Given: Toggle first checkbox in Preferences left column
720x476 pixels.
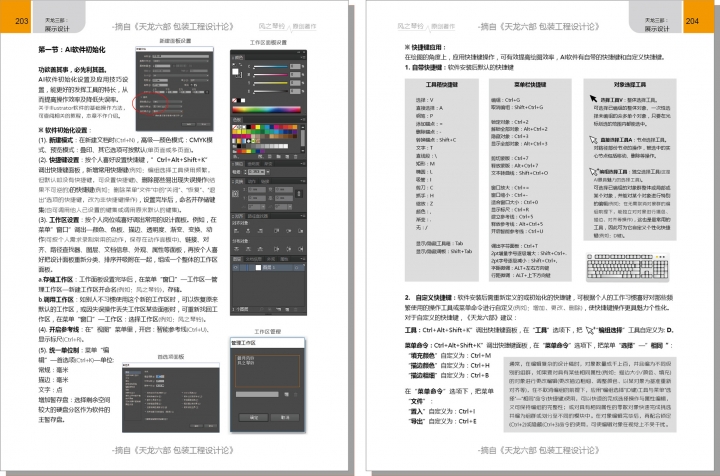Looking at the screenshot, I should (x=146, y=392).
